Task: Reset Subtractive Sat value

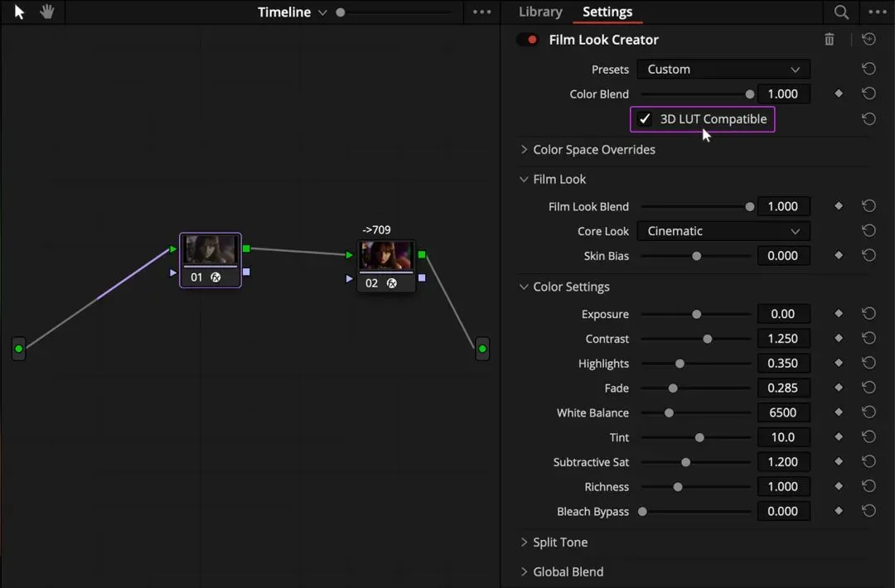Action: [868, 461]
